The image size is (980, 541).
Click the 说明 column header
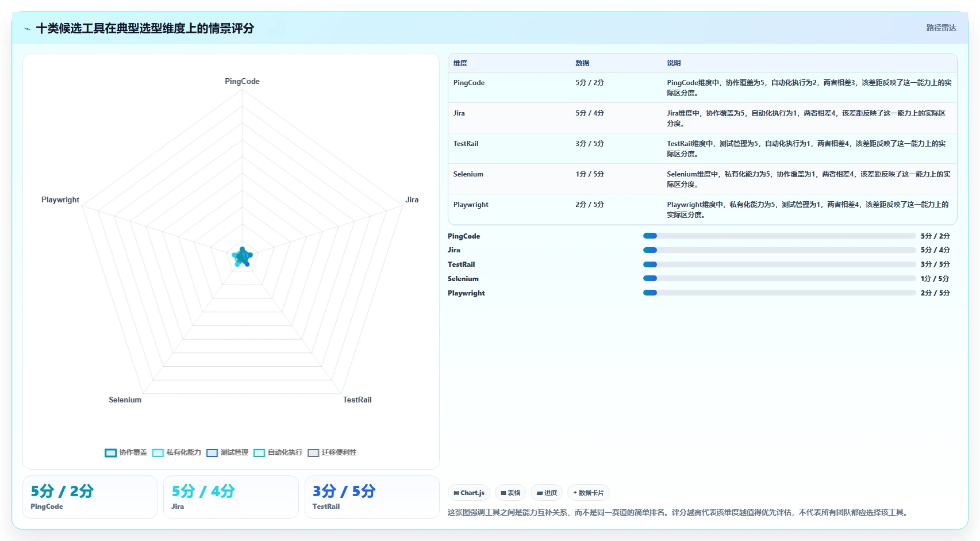click(x=674, y=63)
